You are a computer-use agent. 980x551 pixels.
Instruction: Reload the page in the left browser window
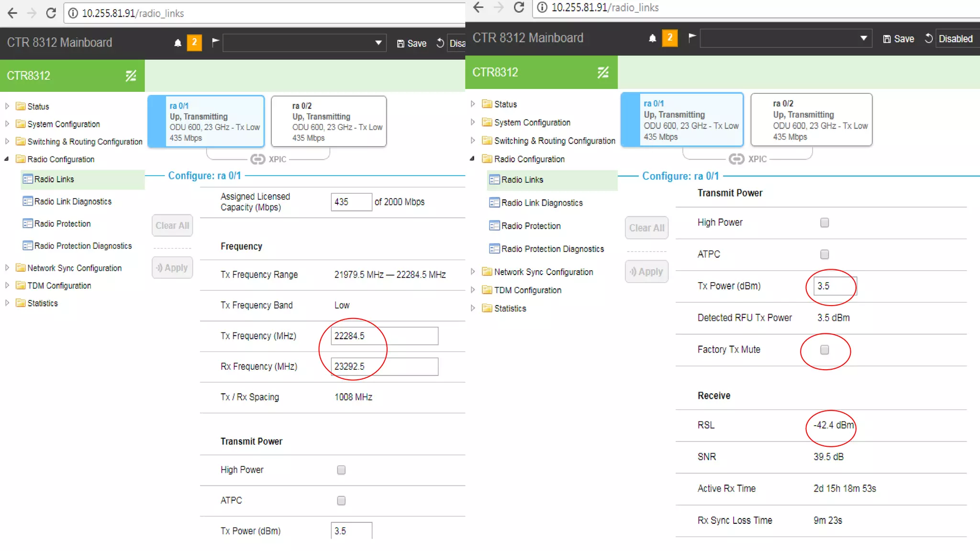51,13
